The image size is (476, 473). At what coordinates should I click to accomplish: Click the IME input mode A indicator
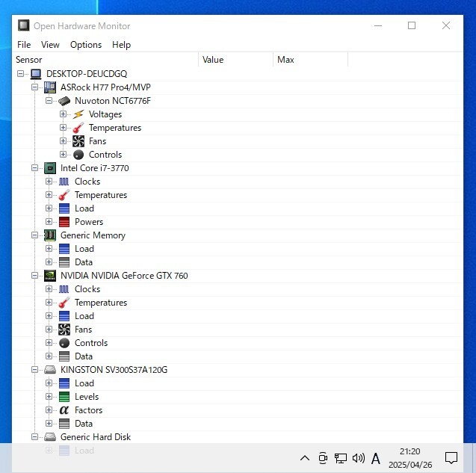click(x=376, y=458)
